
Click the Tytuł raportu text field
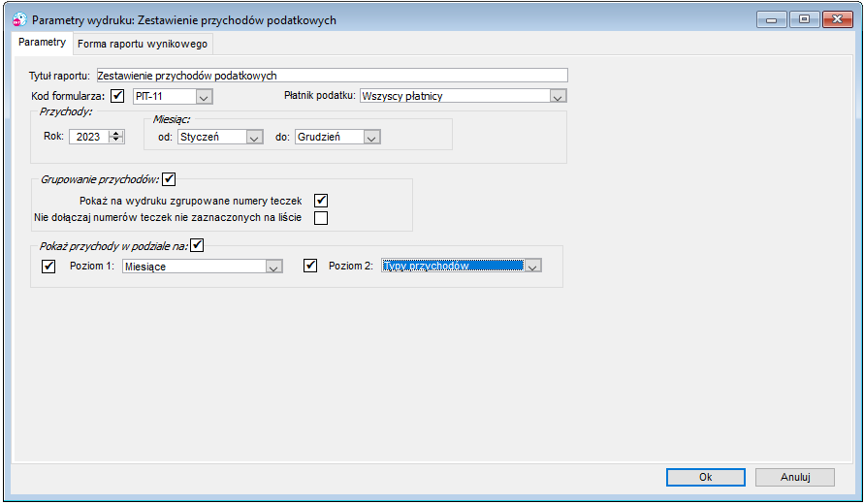point(332,76)
